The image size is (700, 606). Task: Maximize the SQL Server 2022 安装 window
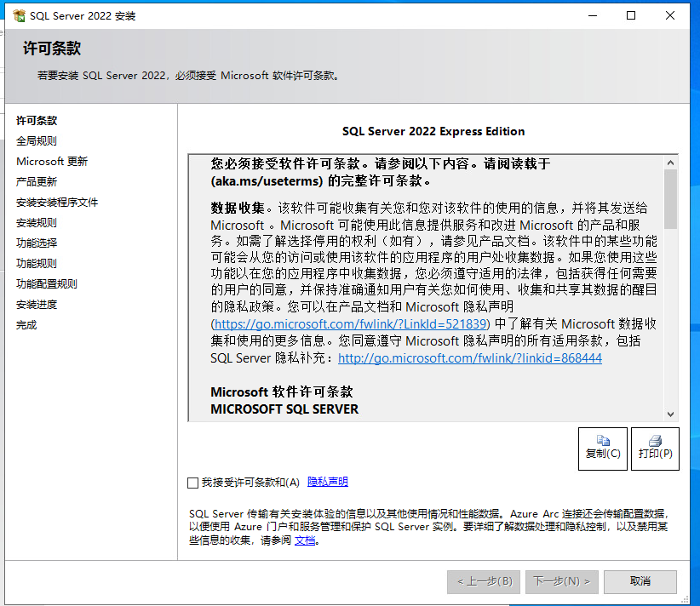point(631,15)
